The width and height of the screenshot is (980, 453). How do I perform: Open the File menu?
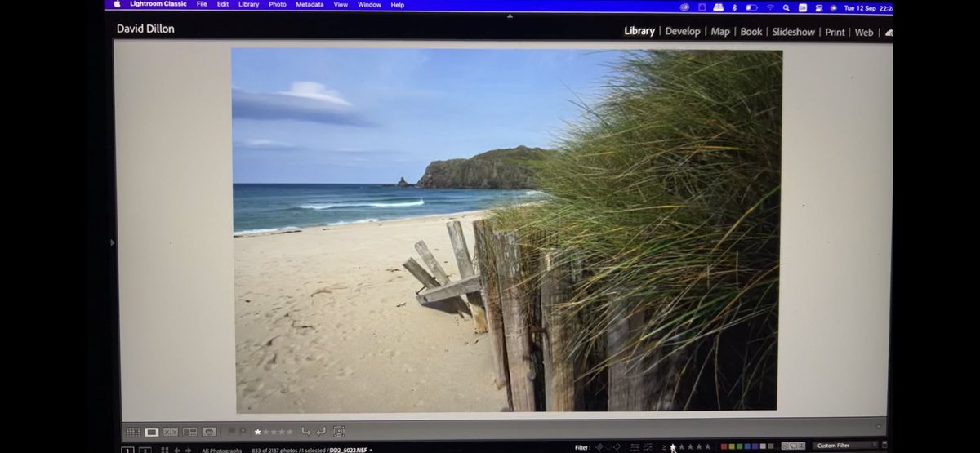pos(202,5)
